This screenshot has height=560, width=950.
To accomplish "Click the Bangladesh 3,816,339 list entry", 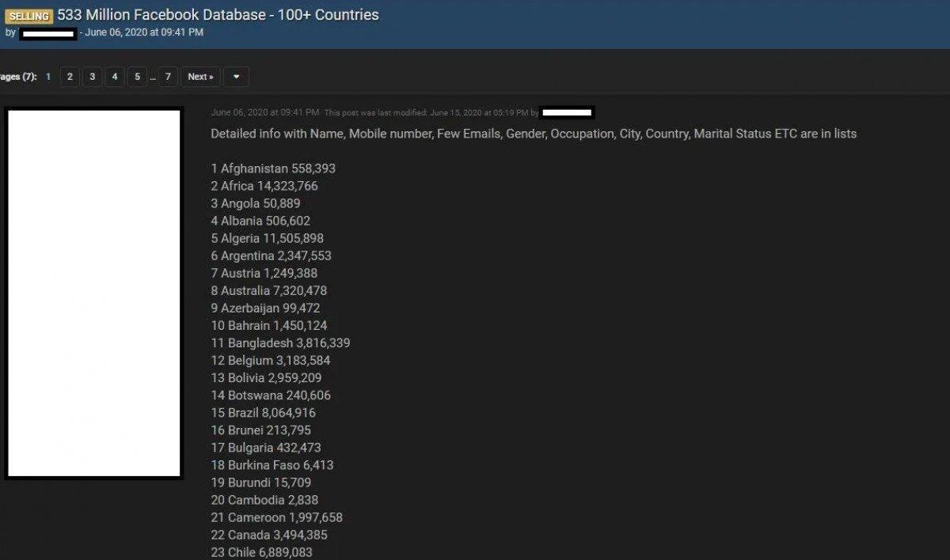I will pyautogui.click(x=280, y=343).
